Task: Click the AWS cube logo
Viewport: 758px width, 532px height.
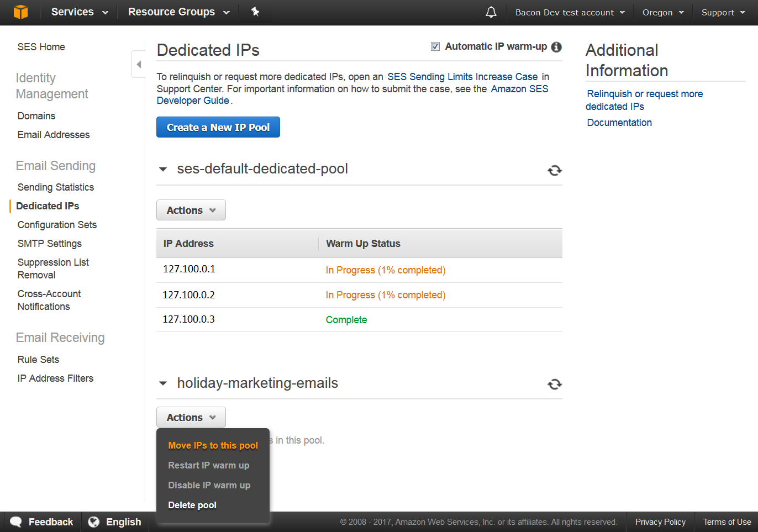Action: tap(20, 12)
